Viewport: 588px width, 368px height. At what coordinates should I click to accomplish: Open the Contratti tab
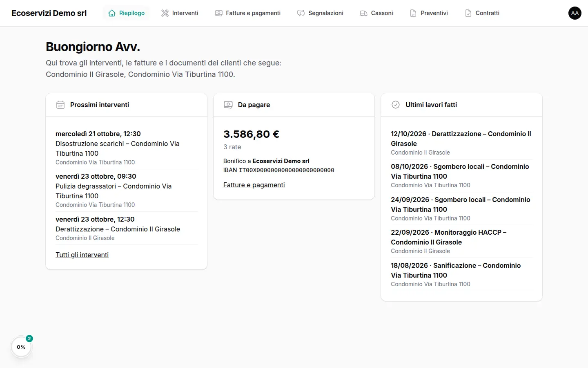click(x=482, y=13)
